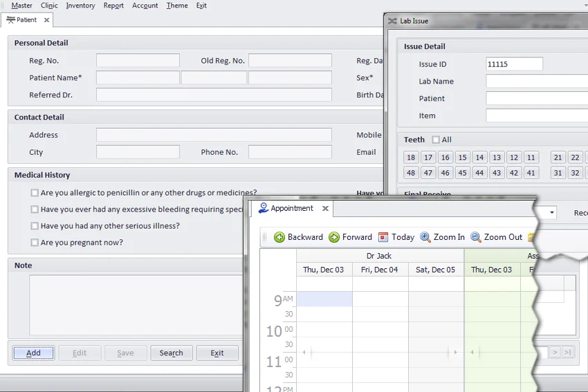Open the Inventory menu
This screenshot has width=588, height=392.
tap(80, 6)
